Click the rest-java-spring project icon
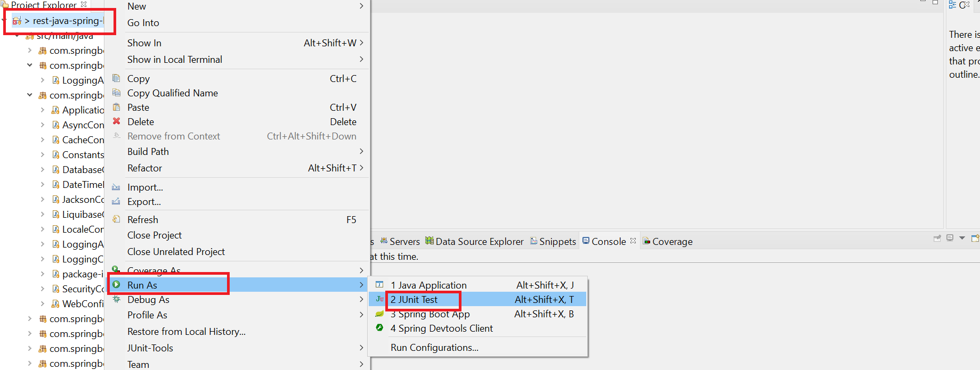Image resolution: width=980 pixels, height=370 pixels. [x=17, y=21]
